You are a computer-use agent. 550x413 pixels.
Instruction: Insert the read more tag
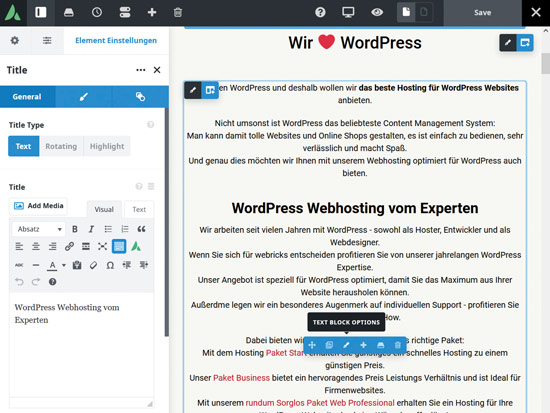(x=86, y=246)
